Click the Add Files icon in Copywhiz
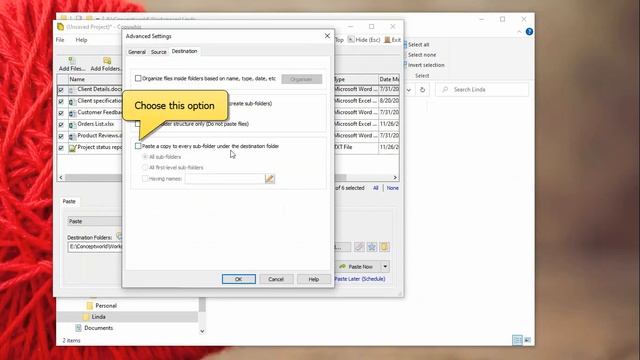 coord(72,60)
